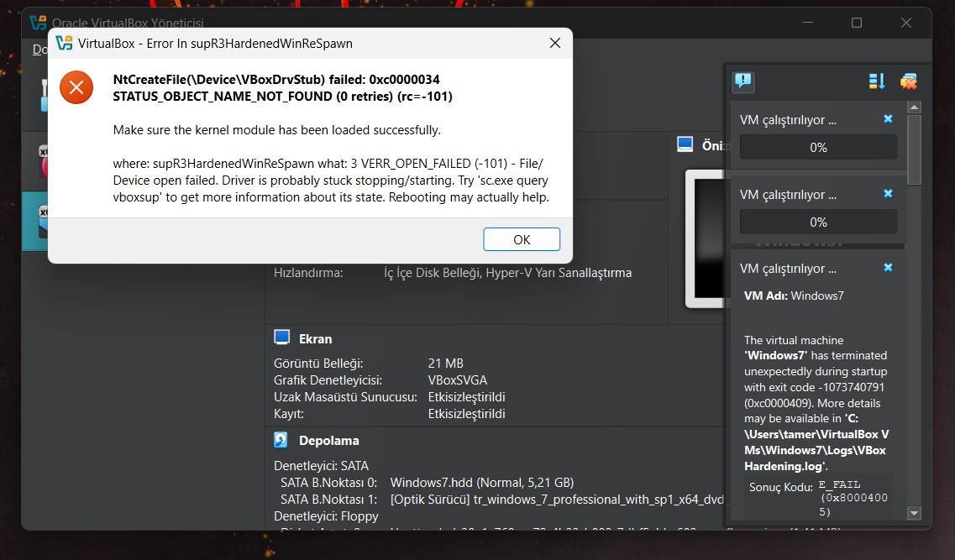
Task: Click the Oracle VirtualBox Yöneticisi window logo
Action: coord(38,23)
